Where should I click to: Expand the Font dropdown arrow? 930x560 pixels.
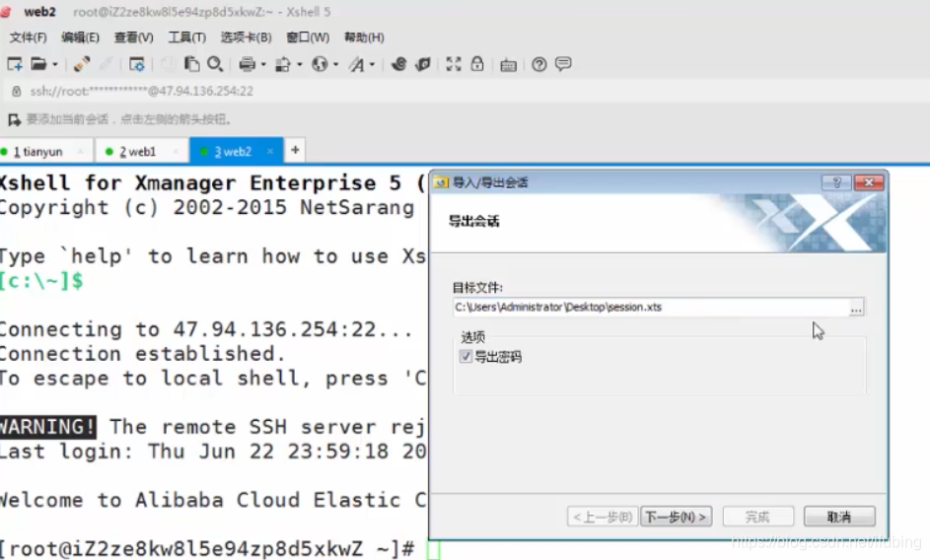pos(373,64)
